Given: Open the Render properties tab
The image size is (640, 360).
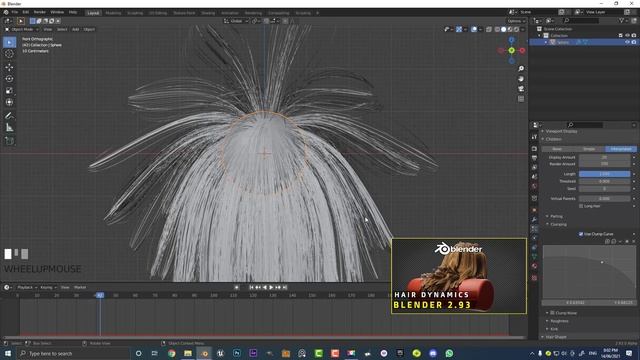Looking at the screenshot, I should tap(534, 149).
